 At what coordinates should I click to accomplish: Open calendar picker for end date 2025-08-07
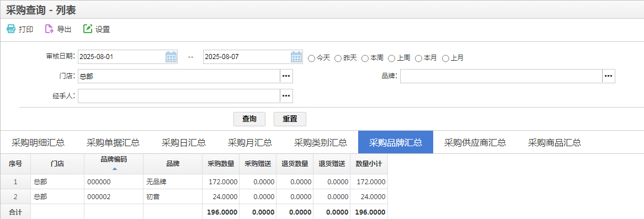tap(296, 57)
